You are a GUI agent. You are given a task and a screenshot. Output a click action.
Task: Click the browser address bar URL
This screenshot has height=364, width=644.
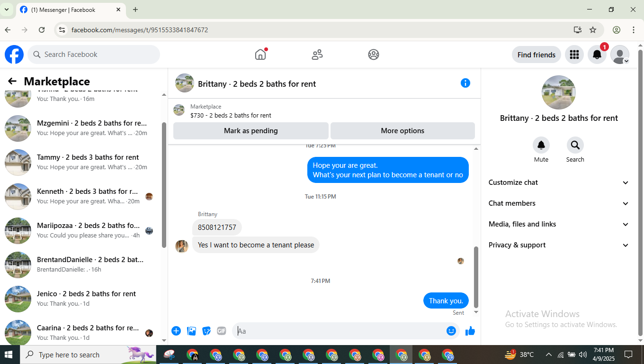[x=140, y=30]
